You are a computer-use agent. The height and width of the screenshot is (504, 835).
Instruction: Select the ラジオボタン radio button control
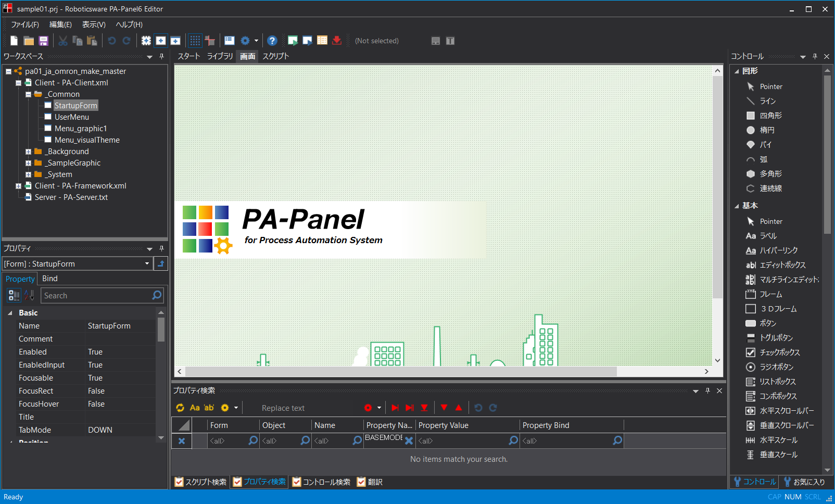[x=776, y=367]
